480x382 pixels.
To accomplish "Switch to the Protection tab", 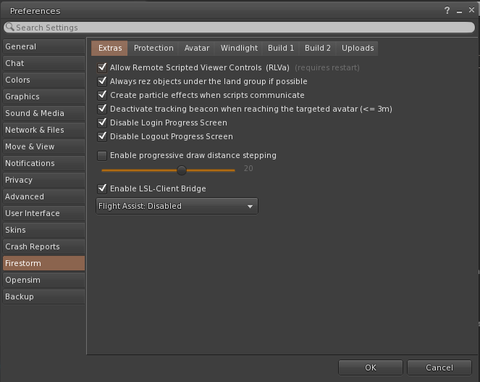I will (154, 48).
